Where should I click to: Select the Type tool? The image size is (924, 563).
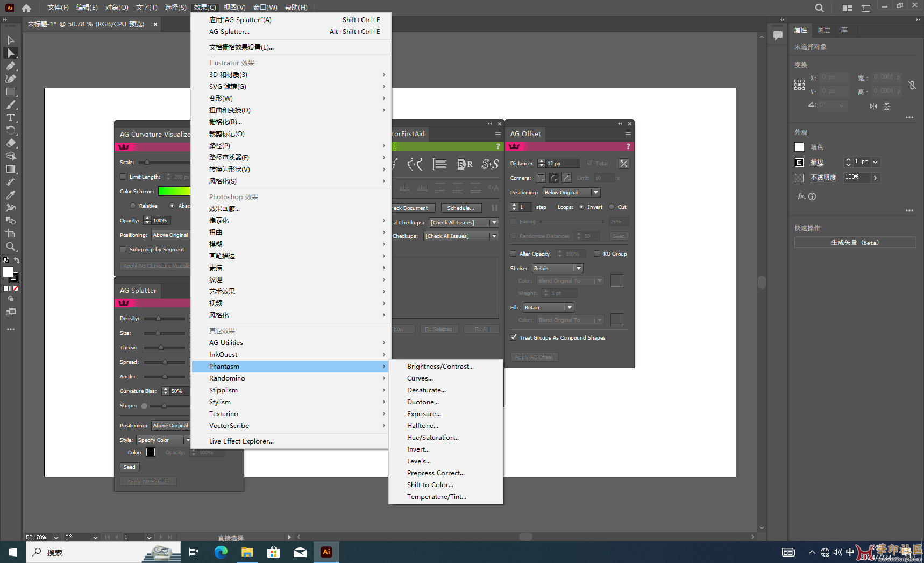[x=11, y=117]
